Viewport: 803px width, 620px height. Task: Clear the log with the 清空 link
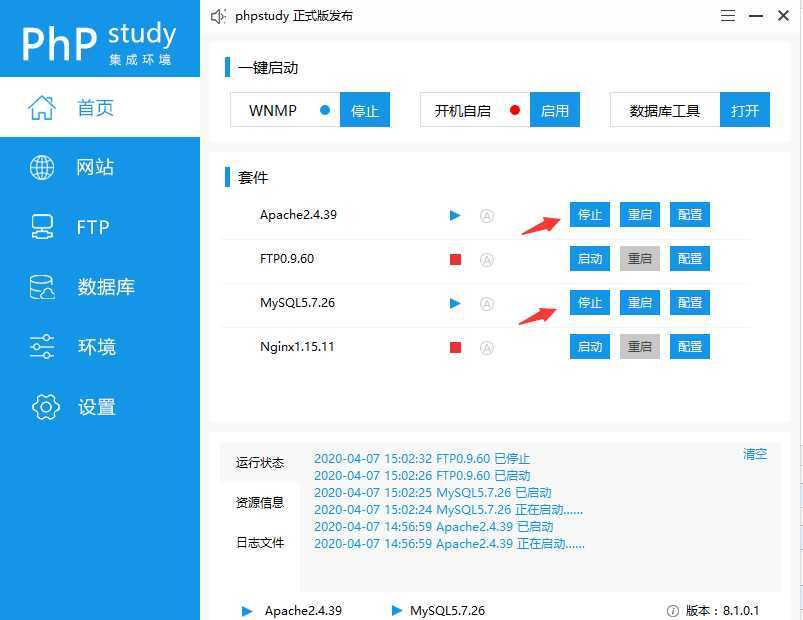(x=755, y=454)
